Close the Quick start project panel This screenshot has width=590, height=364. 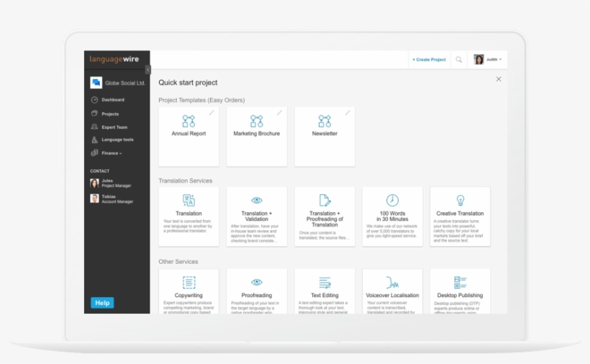point(499,79)
